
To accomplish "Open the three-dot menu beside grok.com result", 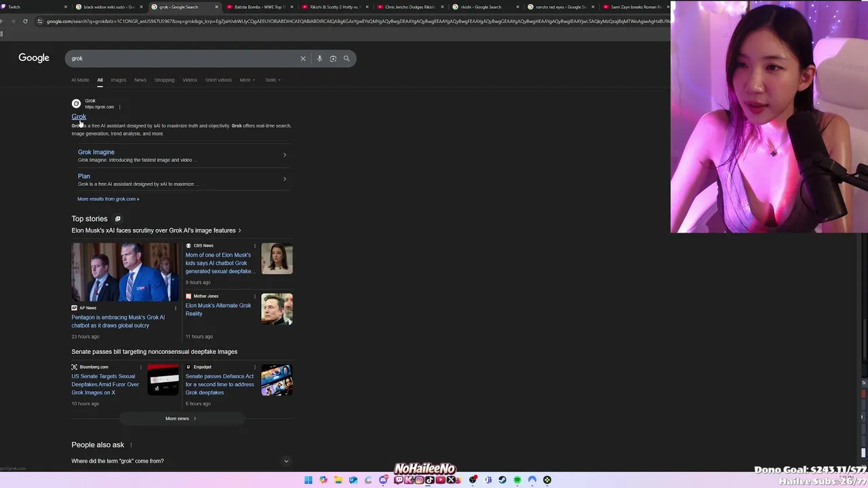I will click(x=119, y=107).
